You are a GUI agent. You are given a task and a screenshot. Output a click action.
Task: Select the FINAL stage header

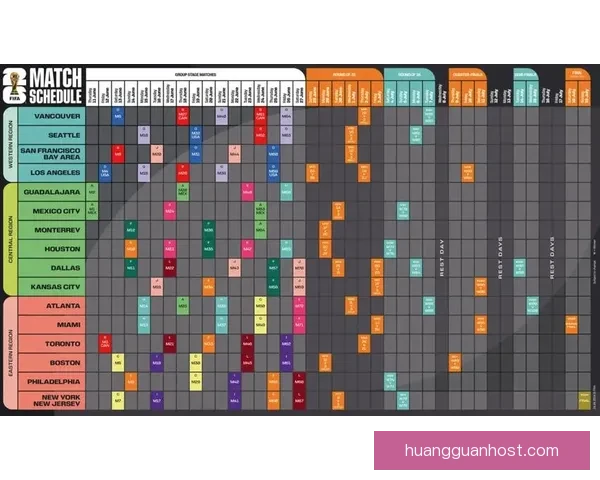pos(577,74)
